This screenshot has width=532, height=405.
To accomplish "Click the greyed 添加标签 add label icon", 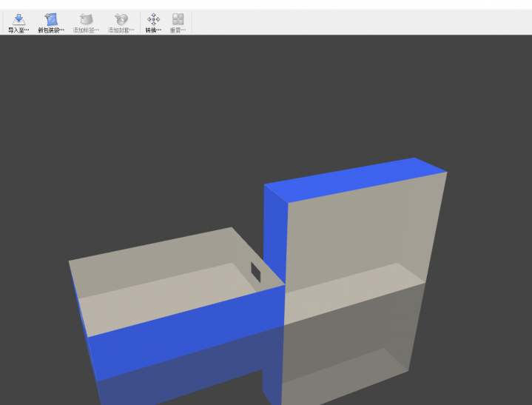I will (x=86, y=19).
